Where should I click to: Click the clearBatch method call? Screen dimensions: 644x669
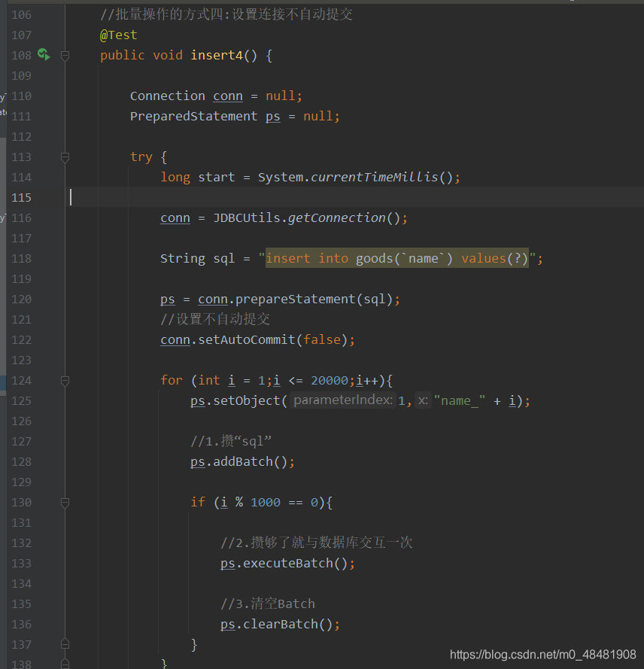280,624
